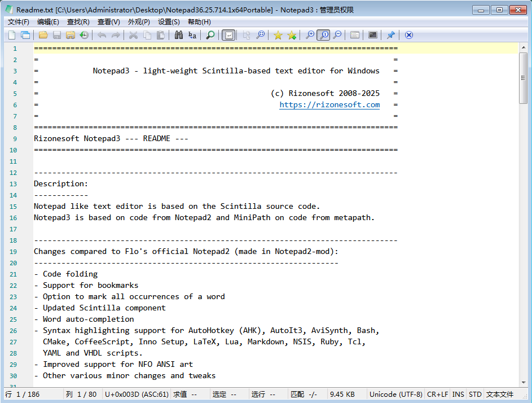Open the 文件(F) menu
This screenshot has width=532, height=403.
18,22
